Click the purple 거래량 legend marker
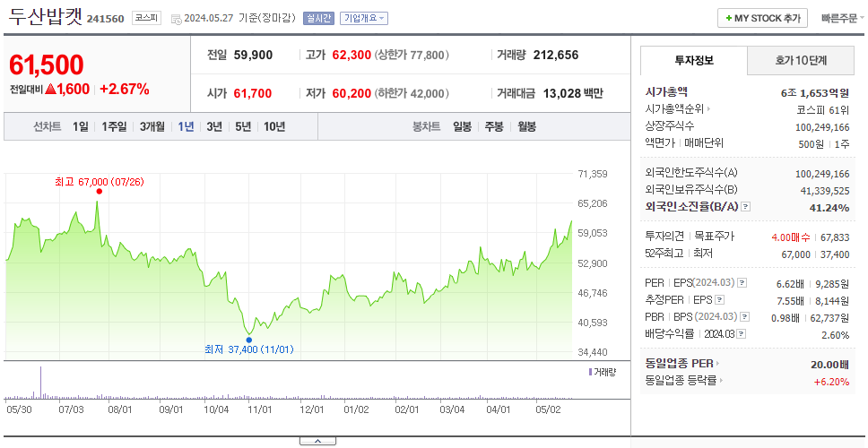 590,372
